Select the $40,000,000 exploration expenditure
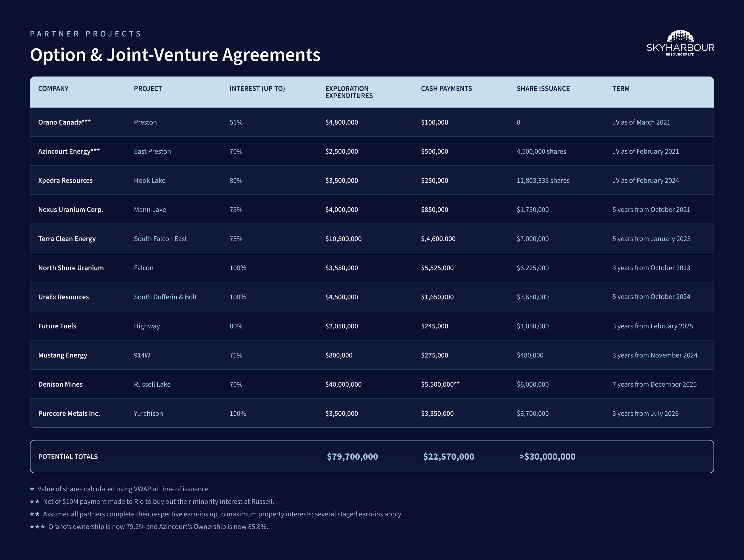 pyautogui.click(x=343, y=384)
